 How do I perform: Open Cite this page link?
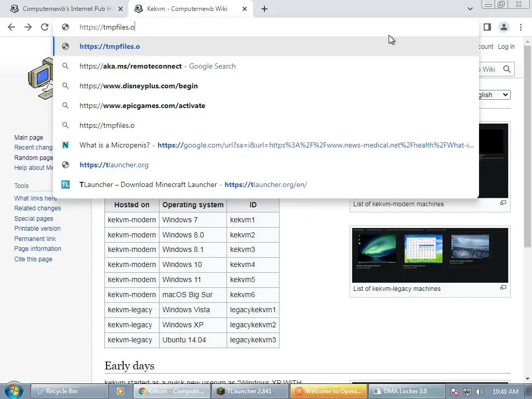point(33,259)
